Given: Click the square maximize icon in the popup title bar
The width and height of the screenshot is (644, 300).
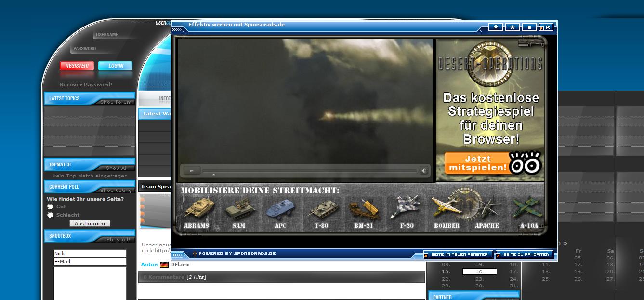Looking at the screenshot, I should click(x=529, y=27).
